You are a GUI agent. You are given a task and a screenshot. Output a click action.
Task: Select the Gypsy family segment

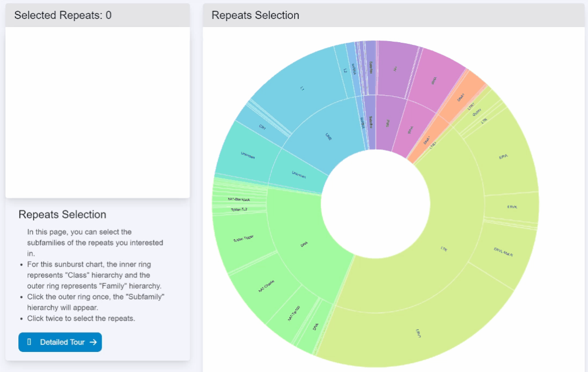[x=477, y=112]
